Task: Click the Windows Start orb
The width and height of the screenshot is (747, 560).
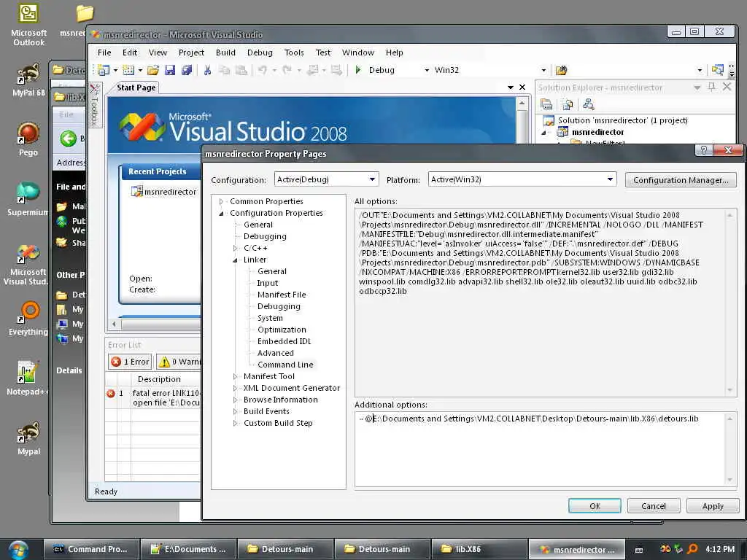Action: point(18,549)
